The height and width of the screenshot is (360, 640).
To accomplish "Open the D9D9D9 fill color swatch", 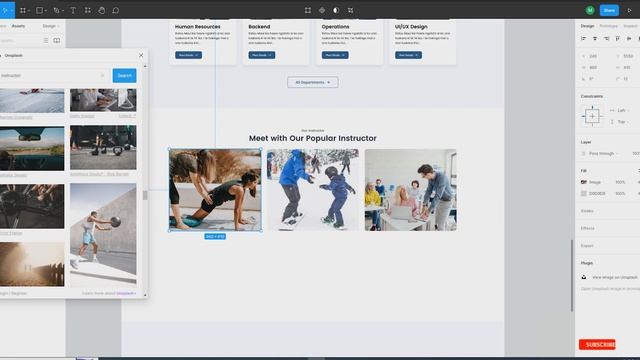I will pyautogui.click(x=584, y=193).
